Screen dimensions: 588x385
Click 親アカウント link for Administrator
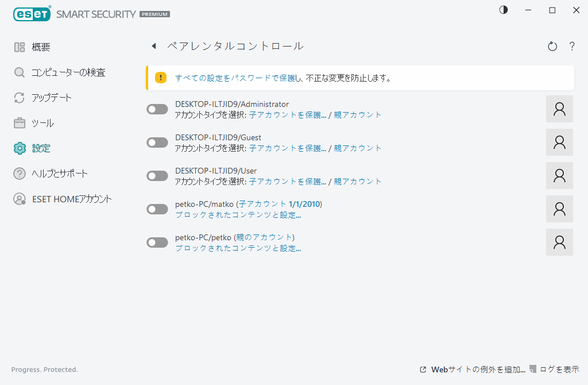[358, 114]
